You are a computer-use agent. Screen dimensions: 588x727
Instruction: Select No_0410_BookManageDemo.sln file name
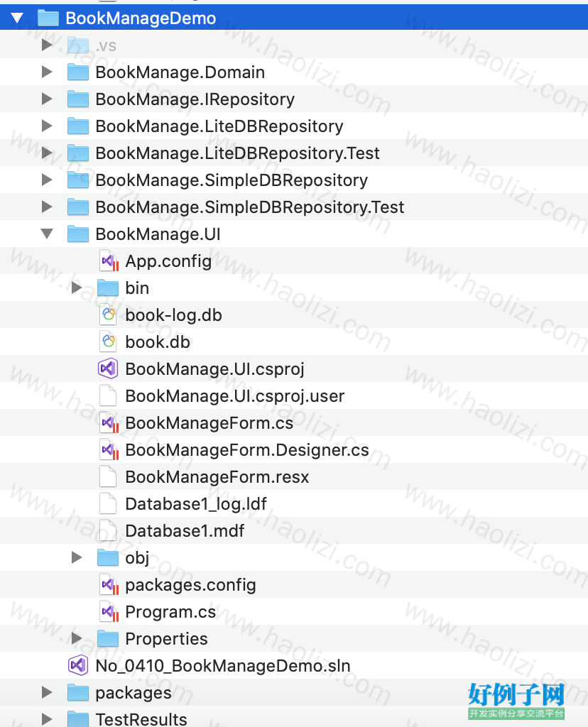click(x=222, y=666)
